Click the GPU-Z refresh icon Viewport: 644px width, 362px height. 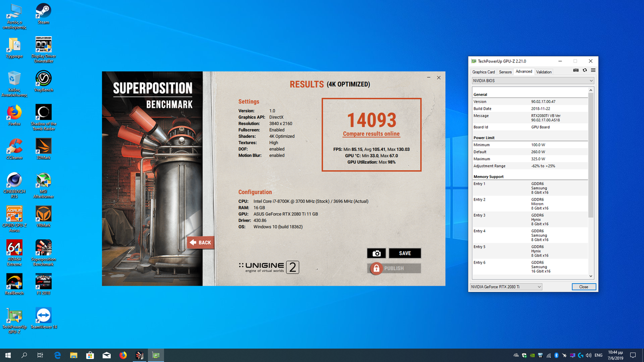pos(585,70)
